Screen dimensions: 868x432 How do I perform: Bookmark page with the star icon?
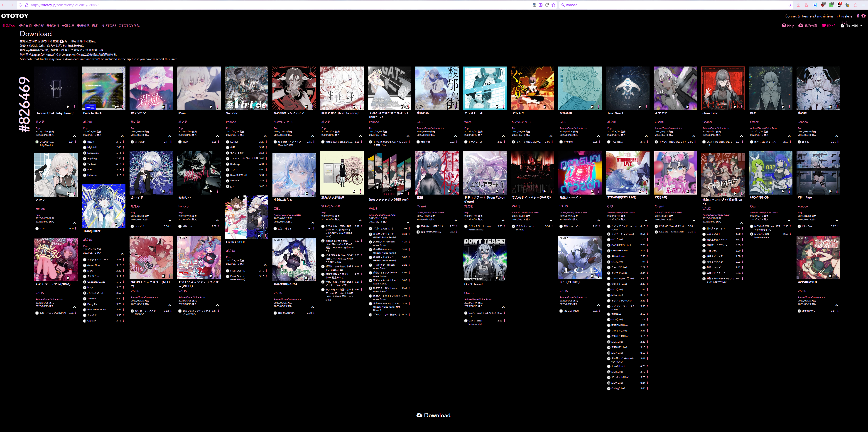553,5
